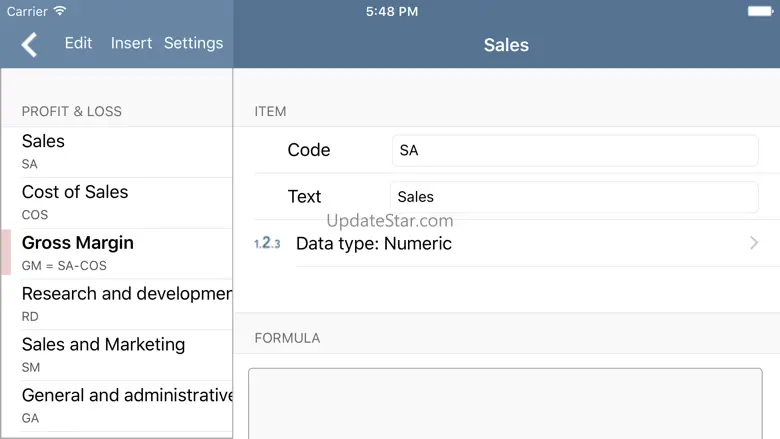
Task: Tap the 5:48 PM clock
Action: pos(392,11)
